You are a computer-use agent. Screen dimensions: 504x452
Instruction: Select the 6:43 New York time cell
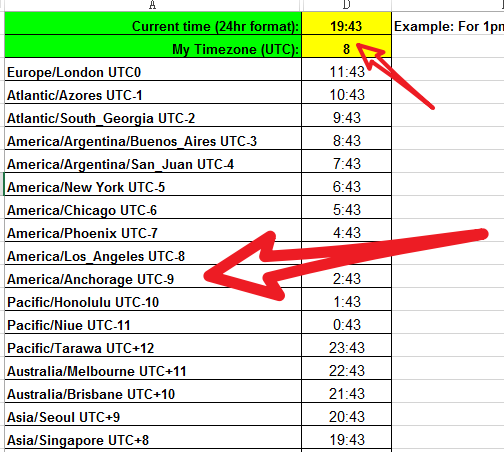(x=346, y=184)
